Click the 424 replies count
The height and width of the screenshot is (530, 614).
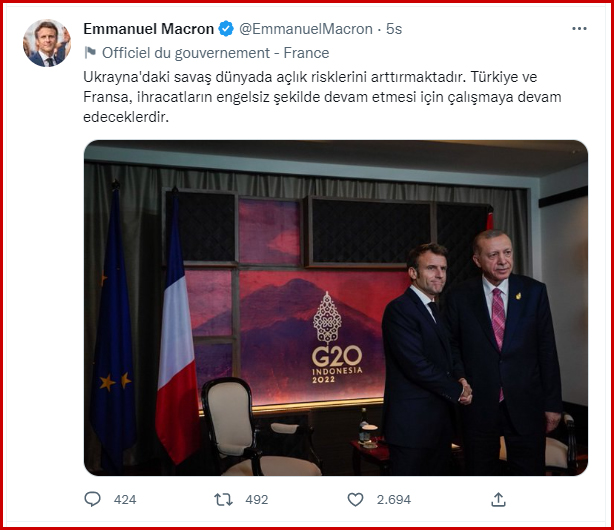[125, 499]
